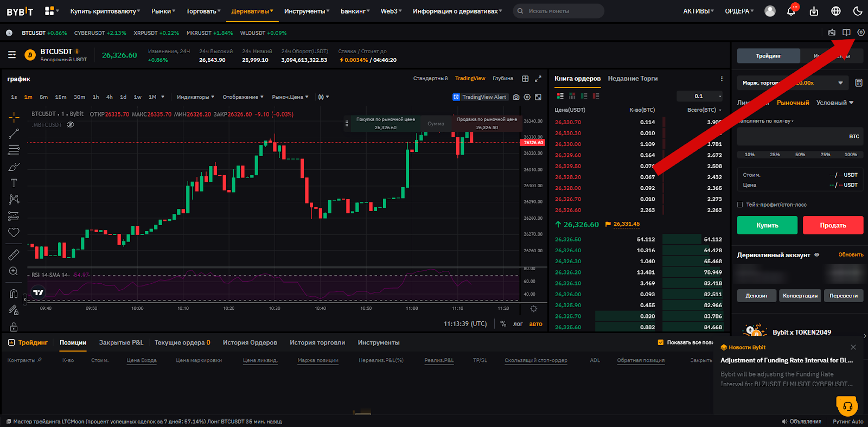
Task: Uncheck the Показать все позиции checkbox
Action: pyautogui.click(x=661, y=342)
